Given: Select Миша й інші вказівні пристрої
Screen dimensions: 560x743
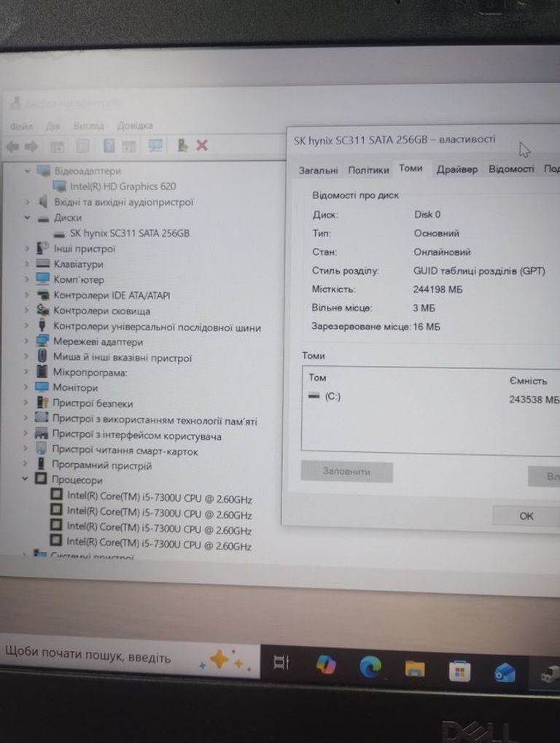Looking at the screenshot, I should (x=122, y=358).
